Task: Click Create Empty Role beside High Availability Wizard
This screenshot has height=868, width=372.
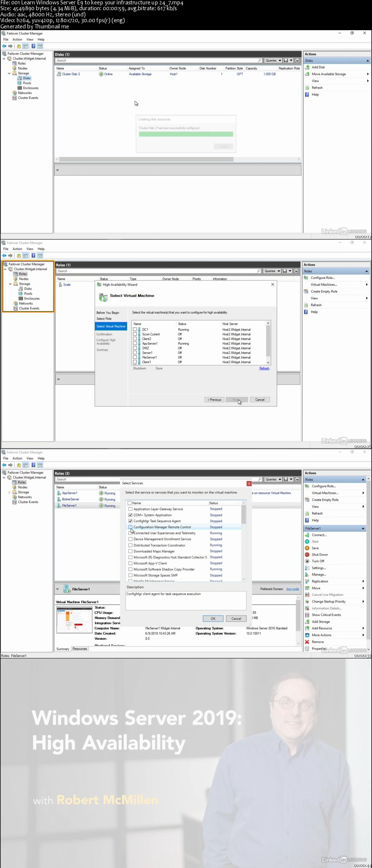Action: point(324,292)
